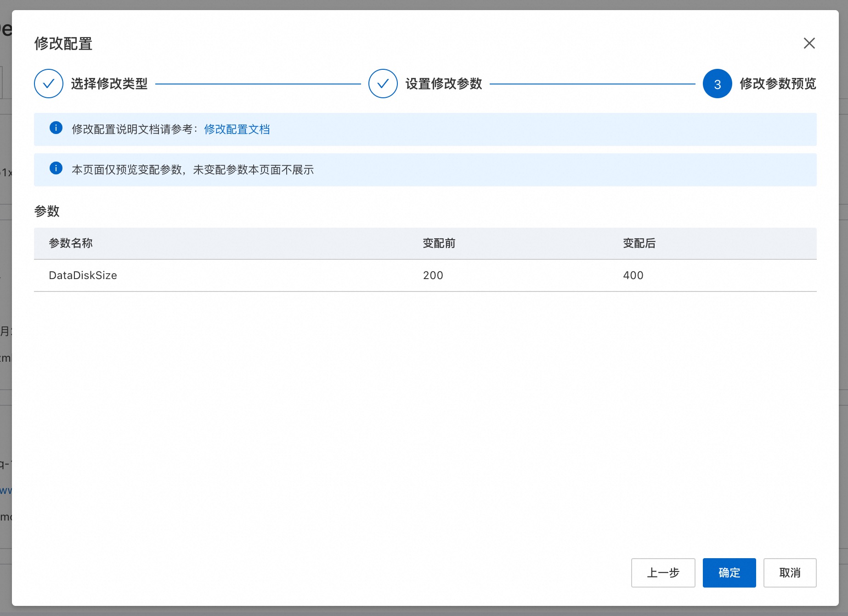Image resolution: width=848 pixels, height=616 pixels.
Task: Select the 修改参数预览 step label
Action: 778,84
